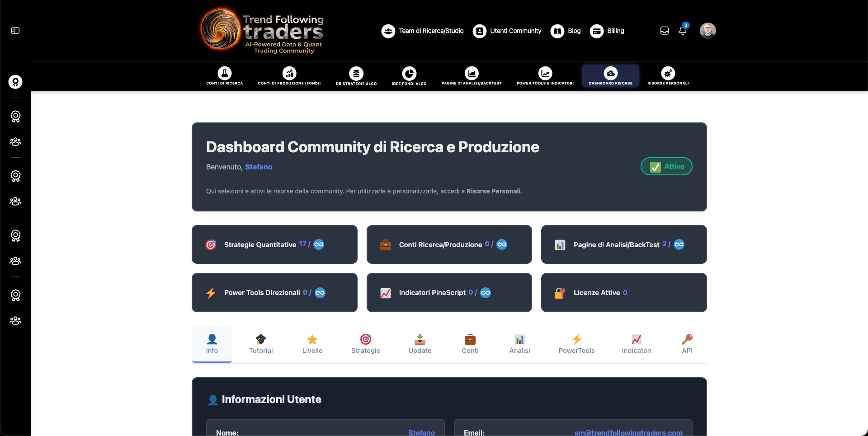Click the Risorse Personali text link

tap(493, 191)
